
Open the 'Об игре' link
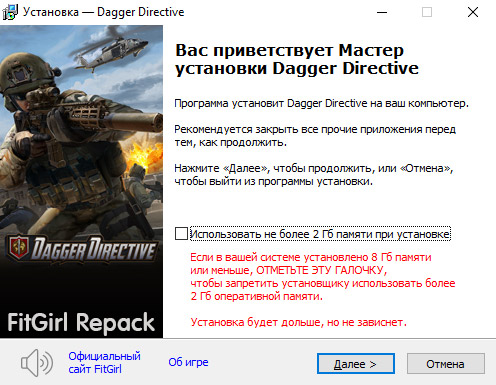[x=188, y=362]
